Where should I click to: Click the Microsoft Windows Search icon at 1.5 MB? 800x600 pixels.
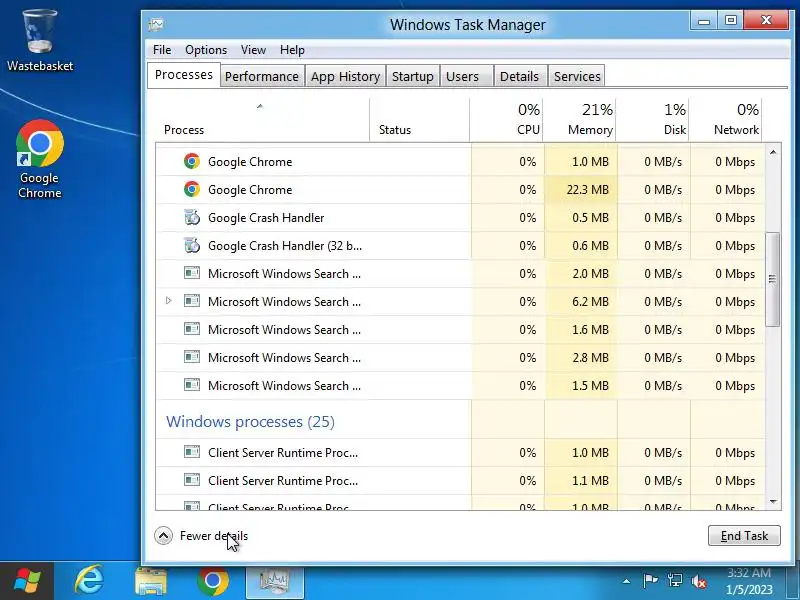point(192,385)
